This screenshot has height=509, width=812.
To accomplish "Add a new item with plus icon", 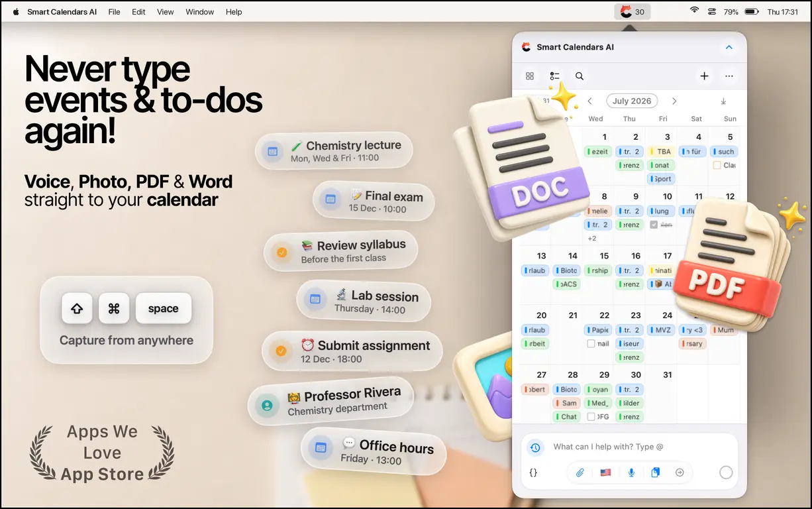I will pyautogui.click(x=704, y=76).
